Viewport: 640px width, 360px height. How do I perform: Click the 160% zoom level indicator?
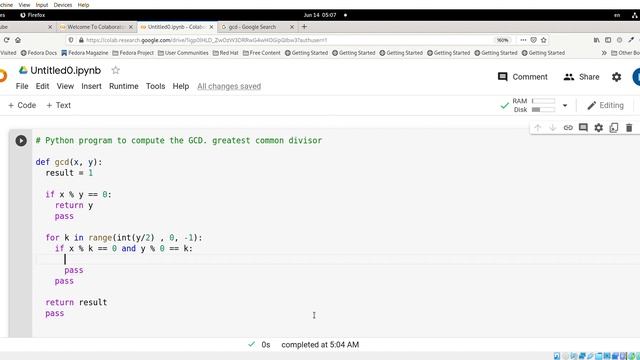pos(502,40)
